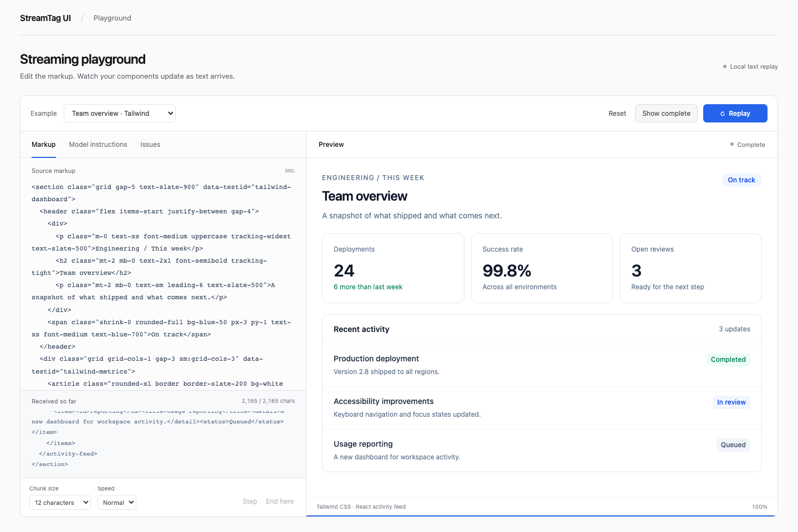Select the Usage reporting activity title
Image resolution: width=798 pixels, height=532 pixels.
coord(363,444)
